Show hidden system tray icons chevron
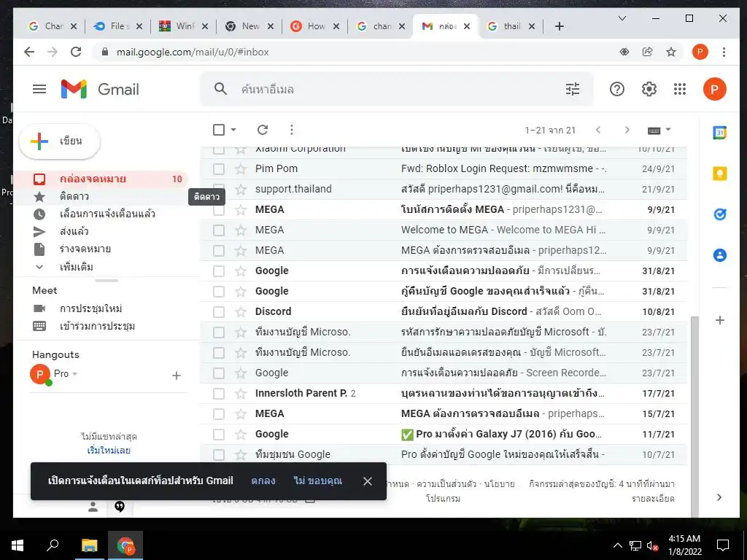Image resolution: width=747 pixels, height=560 pixels. [x=617, y=545]
